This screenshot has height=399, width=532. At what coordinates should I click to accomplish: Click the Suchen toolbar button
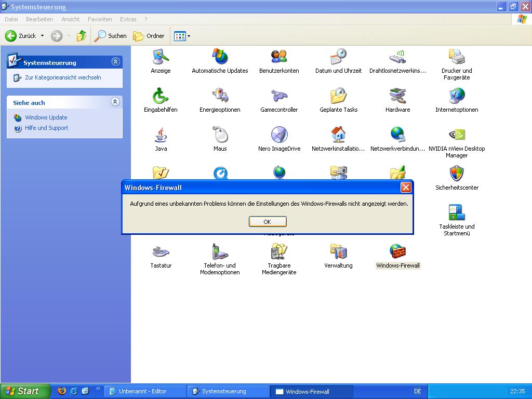point(110,36)
